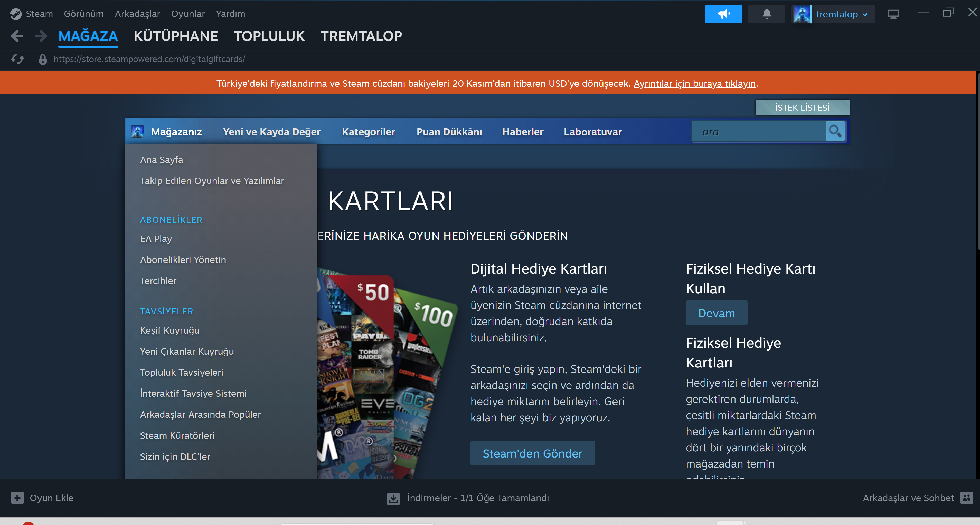This screenshot has height=525, width=980.
Task: Select Topluluk Tavsiyeleri
Action: [x=182, y=373]
